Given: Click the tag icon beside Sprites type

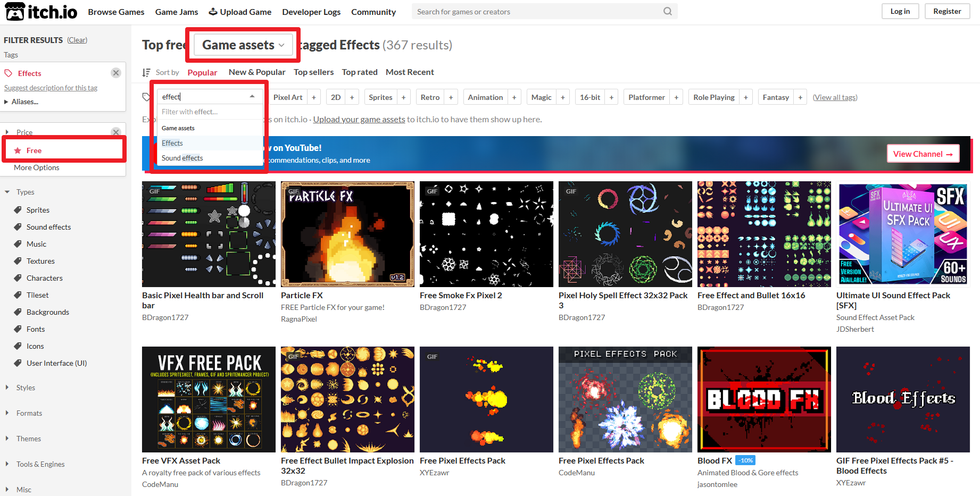Looking at the screenshot, I should pos(18,210).
